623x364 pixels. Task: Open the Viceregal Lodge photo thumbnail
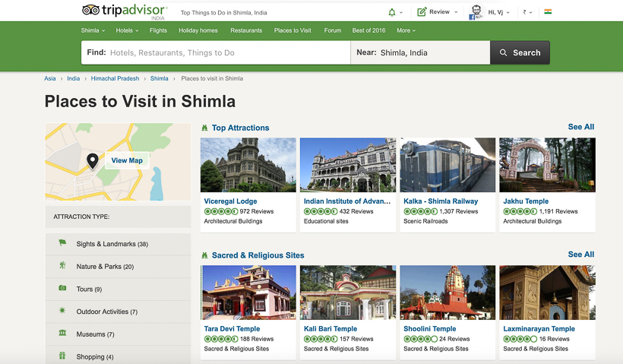(248, 165)
